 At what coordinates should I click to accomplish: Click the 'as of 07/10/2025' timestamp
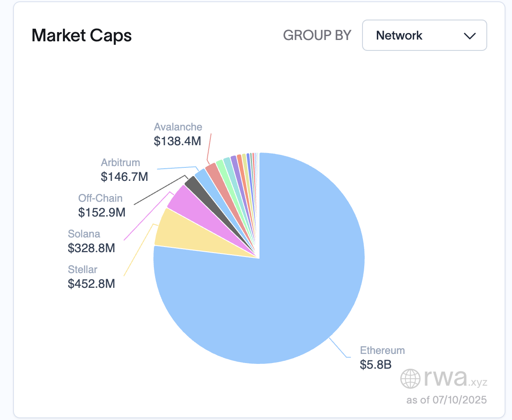point(447,400)
